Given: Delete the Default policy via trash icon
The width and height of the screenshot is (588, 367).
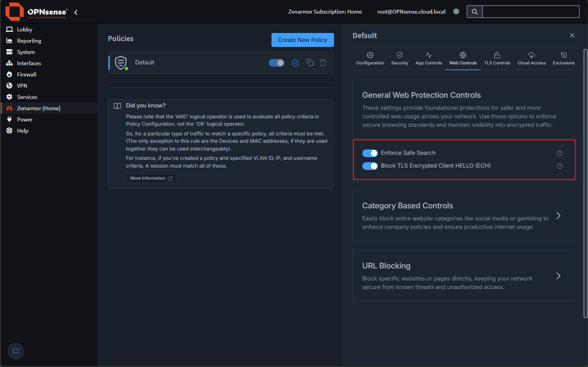Looking at the screenshot, I should (x=323, y=62).
